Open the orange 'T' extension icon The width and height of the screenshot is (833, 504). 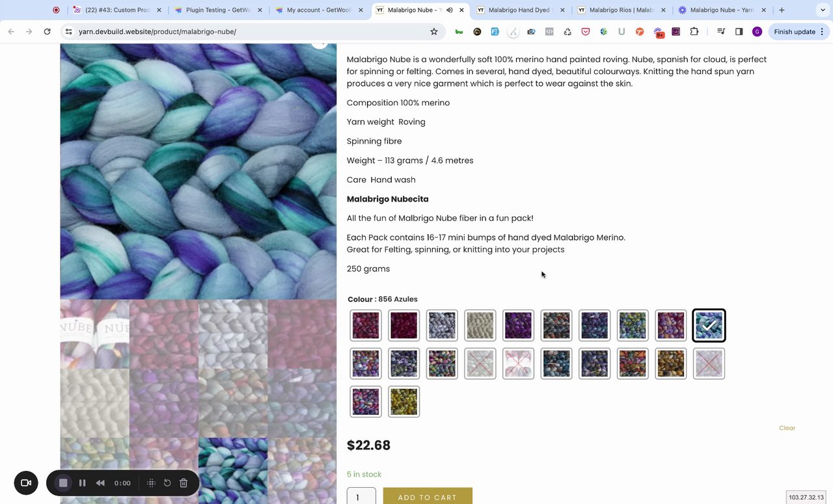pos(640,31)
